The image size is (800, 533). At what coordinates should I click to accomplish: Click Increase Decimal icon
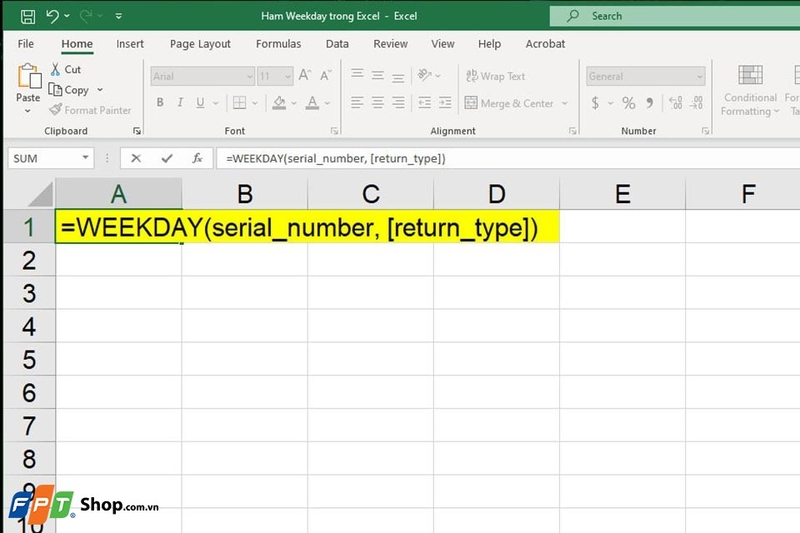[x=676, y=103]
